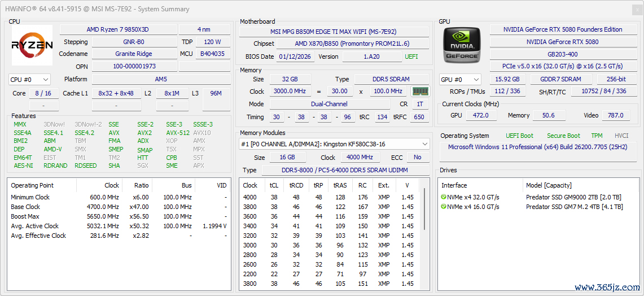Click the AMD Ryzen CPU logo
Viewport: 644px width, 296px height.
click(x=32, y=45)
